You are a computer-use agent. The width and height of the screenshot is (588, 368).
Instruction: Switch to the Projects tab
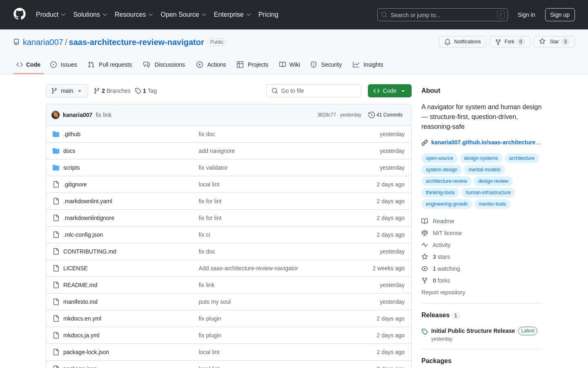pos(252,65)
